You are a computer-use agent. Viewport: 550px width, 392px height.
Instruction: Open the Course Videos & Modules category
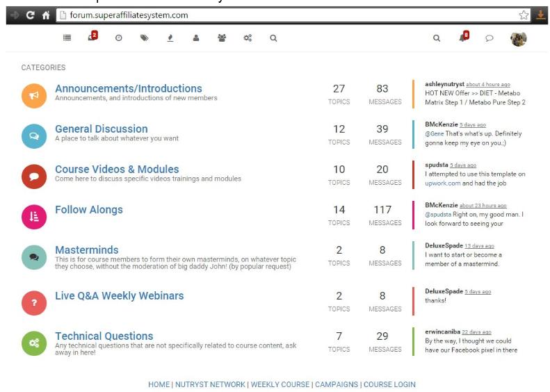tap(117, 169)
